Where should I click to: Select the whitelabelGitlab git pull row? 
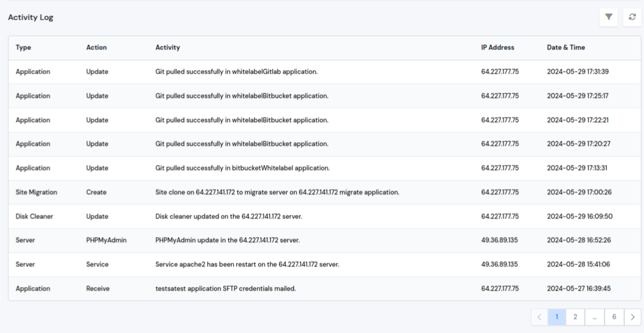click(x=236, y=72)
